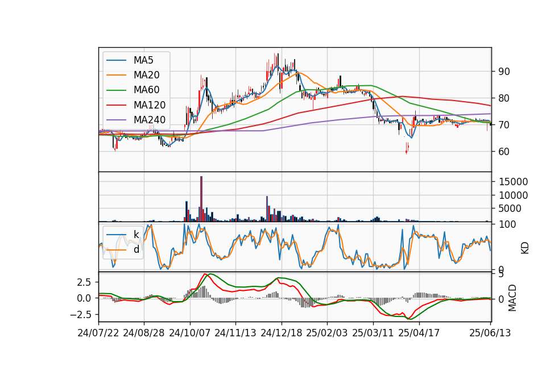Click the low candlestick near 60 in April
The image size is (546, 392).
tap(406, 148)
